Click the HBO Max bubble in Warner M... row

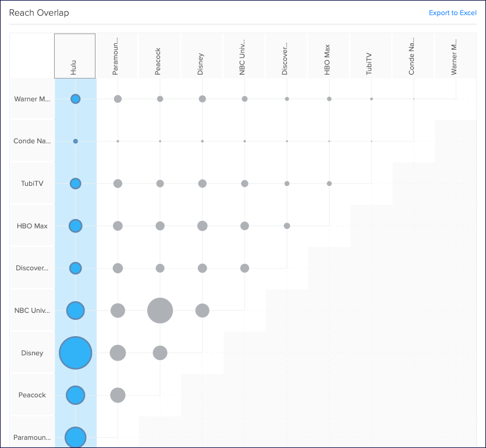pos(329,99)
